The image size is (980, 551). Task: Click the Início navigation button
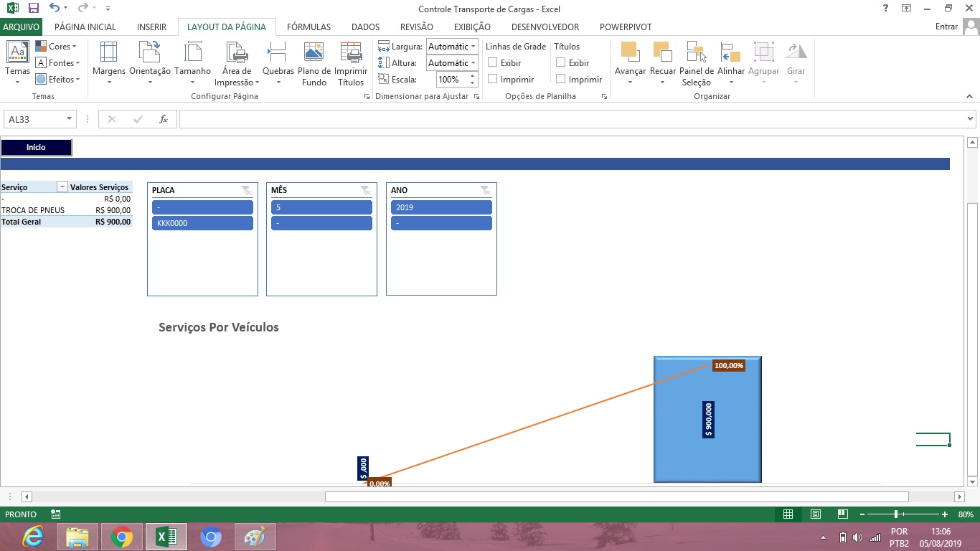(x=36, y=147)
